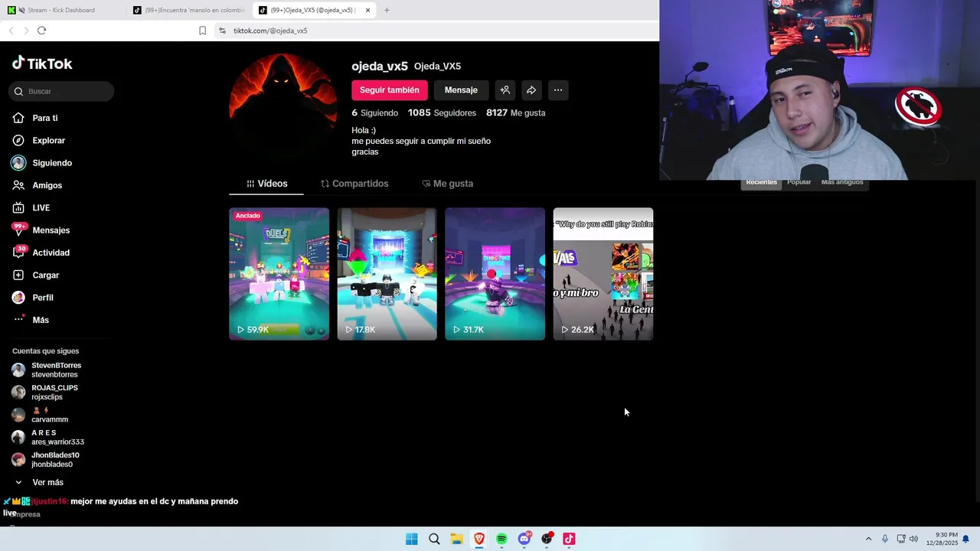980x551 pixels.
Task: Open the pinned video with 59.9K views
Action: tap(279, 274)
